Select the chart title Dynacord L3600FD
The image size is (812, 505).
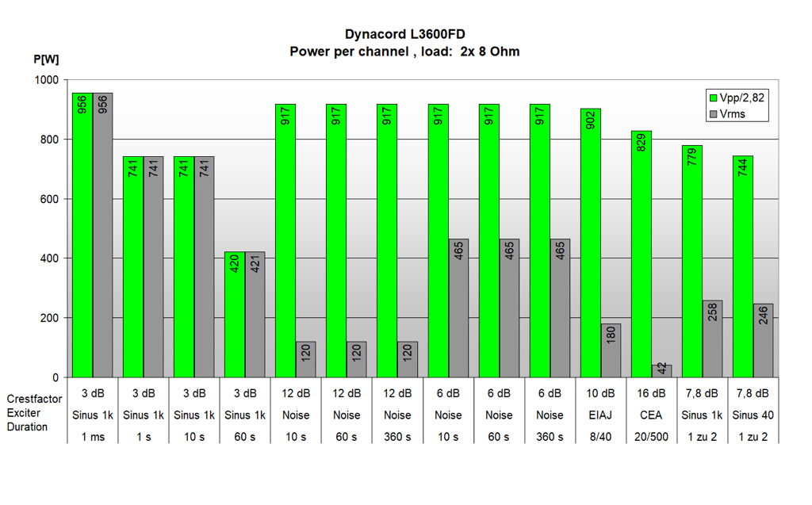point(404,34)
